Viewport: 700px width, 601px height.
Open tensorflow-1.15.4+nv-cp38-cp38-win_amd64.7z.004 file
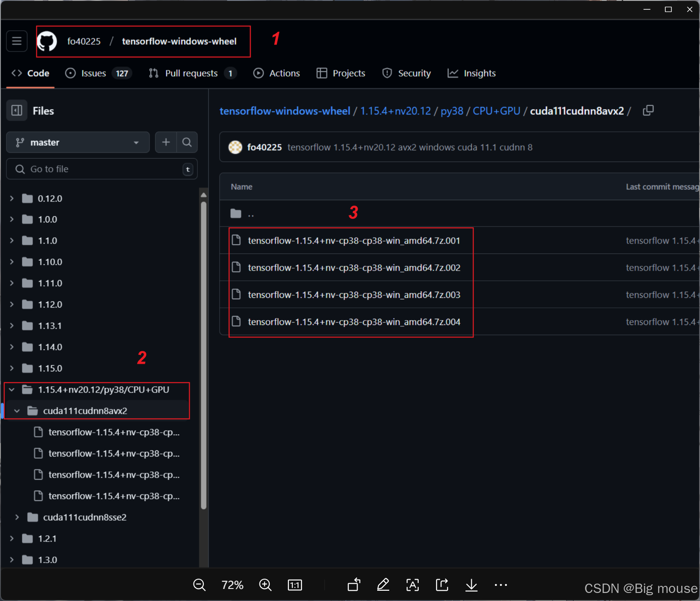[x=354, y=322]
